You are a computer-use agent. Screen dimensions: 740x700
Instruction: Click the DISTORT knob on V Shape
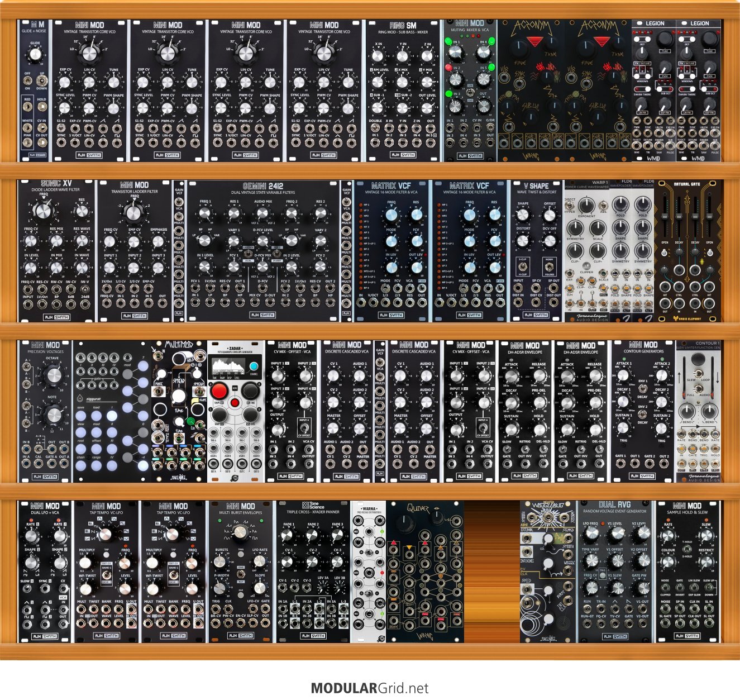tap(523, 241)
